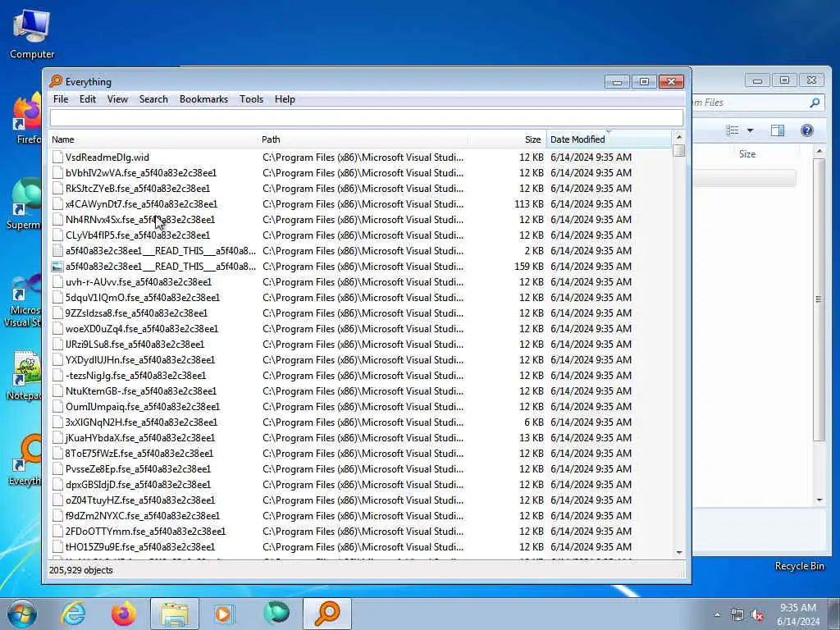The image size is (840, 630).
Task: Click the results list scrollbar thumb
Action: [x=678, y=151]
